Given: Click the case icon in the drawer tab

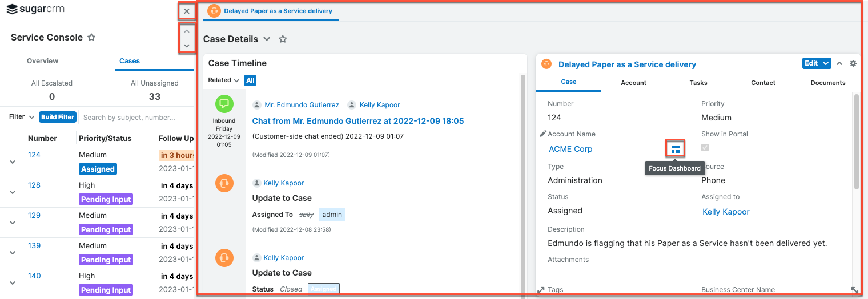Looking at the screenshot, I should point(214,11).
